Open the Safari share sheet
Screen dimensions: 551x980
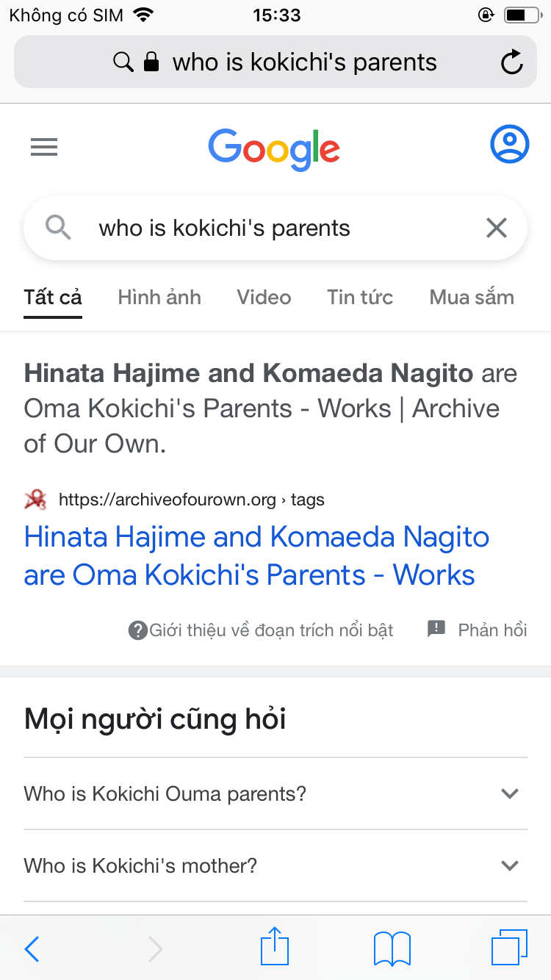click(275, 946)
